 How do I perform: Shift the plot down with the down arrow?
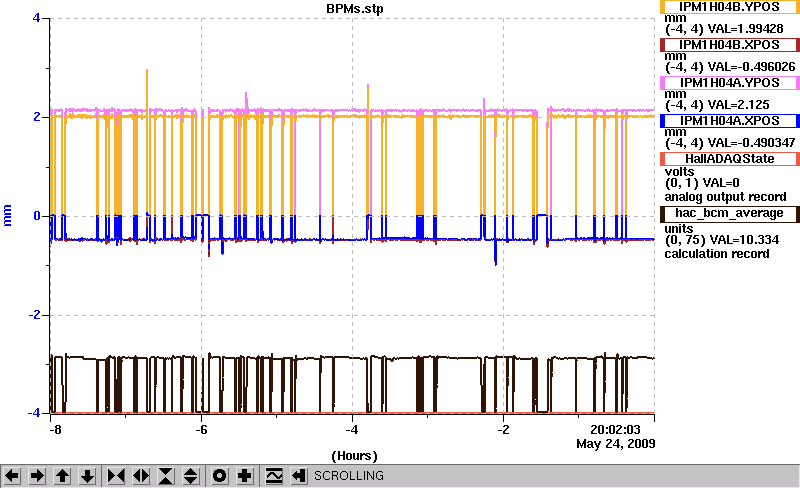[x=88, y=476]
